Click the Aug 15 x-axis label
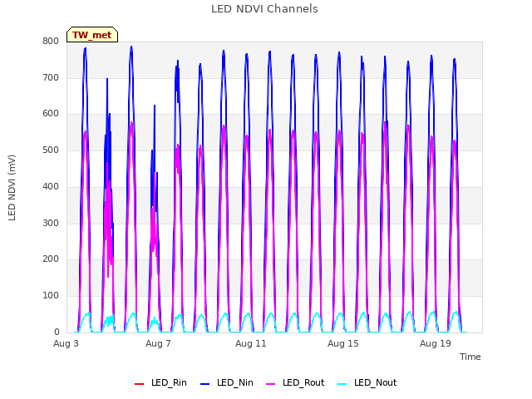The image size is (532, 399). 343,343
